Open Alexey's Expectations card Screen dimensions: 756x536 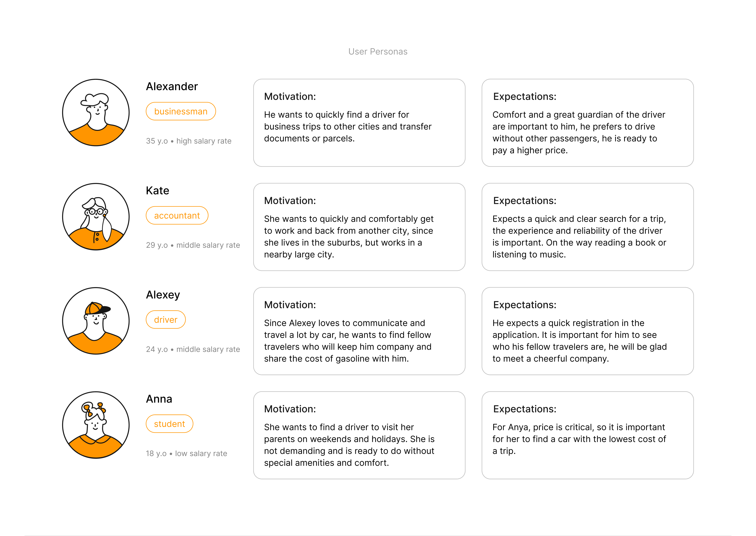[x=587, y=331]
